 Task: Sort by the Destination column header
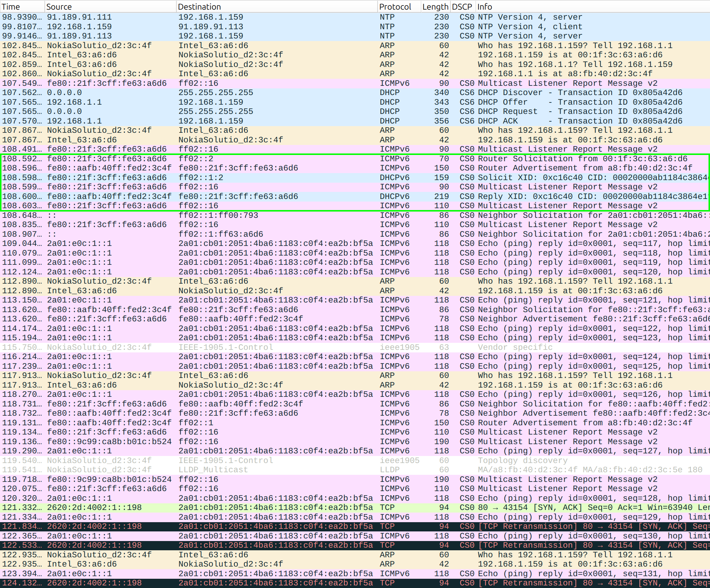[x=199, y=7]
